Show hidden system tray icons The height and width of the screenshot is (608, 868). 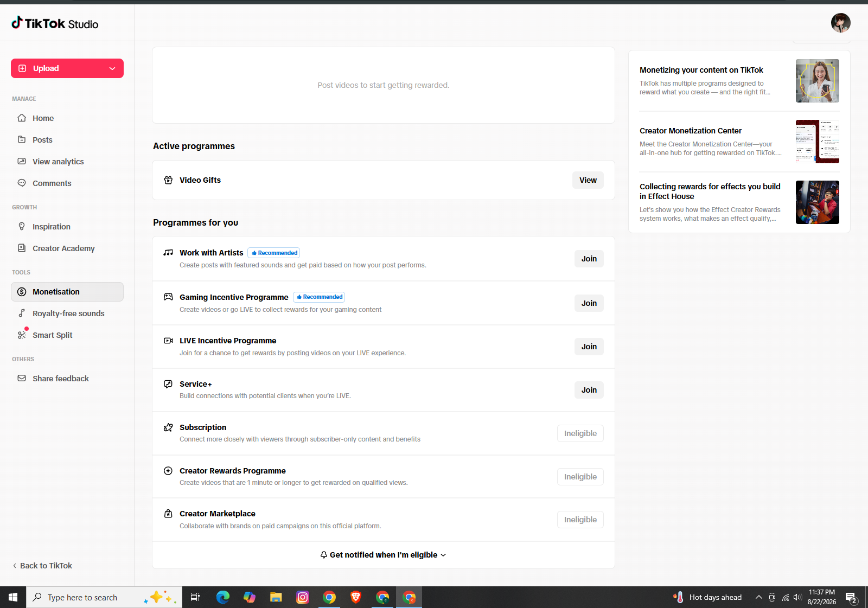click(x=758, y=597)
